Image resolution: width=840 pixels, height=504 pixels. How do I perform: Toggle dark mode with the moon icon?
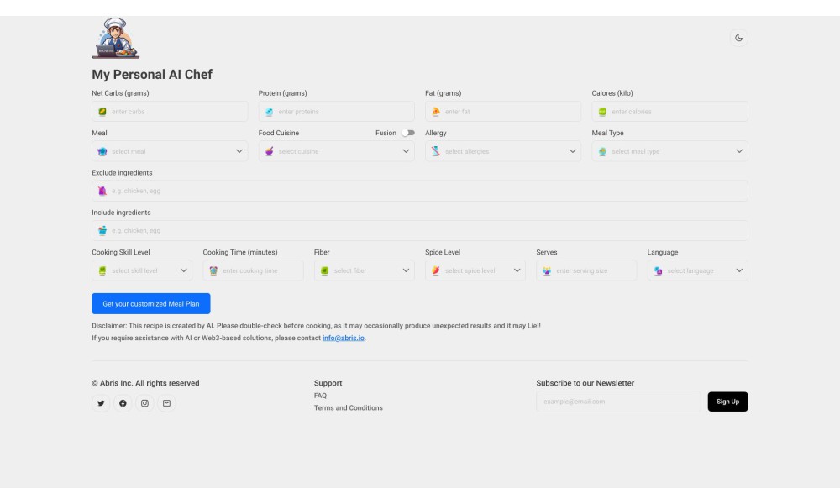(x=738, y=38)
